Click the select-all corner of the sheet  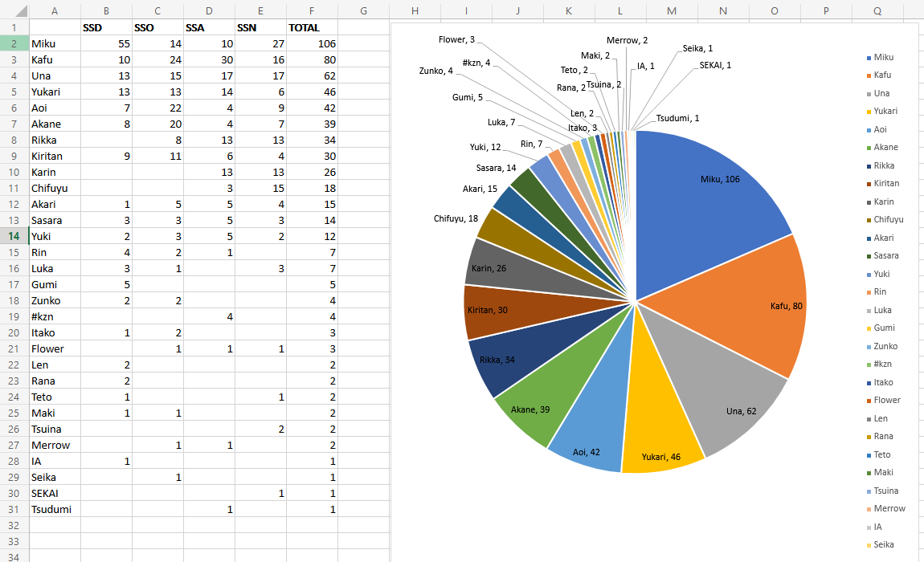click(14, 10)
